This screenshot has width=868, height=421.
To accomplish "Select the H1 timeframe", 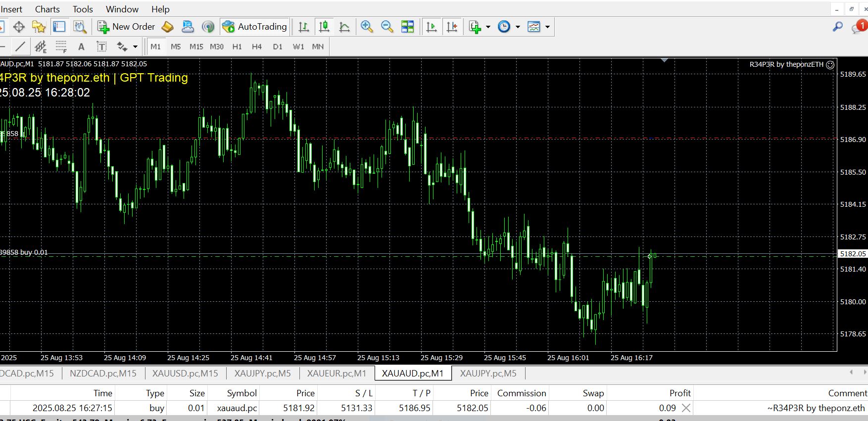I will point(237,47).
